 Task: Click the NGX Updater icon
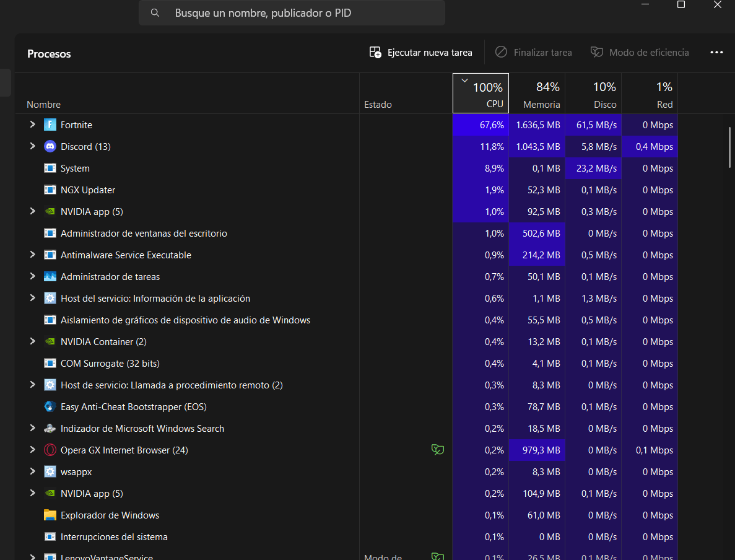click(x=50, y=190)
